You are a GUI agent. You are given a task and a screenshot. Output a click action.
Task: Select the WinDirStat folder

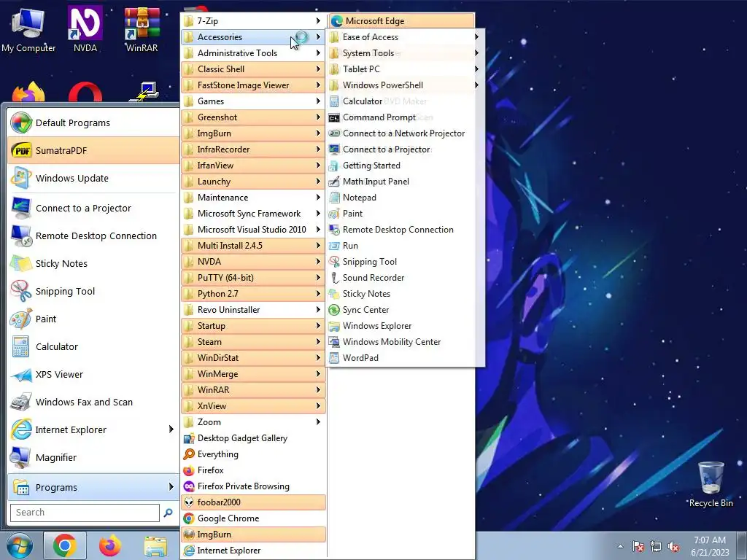pos(253,357)
